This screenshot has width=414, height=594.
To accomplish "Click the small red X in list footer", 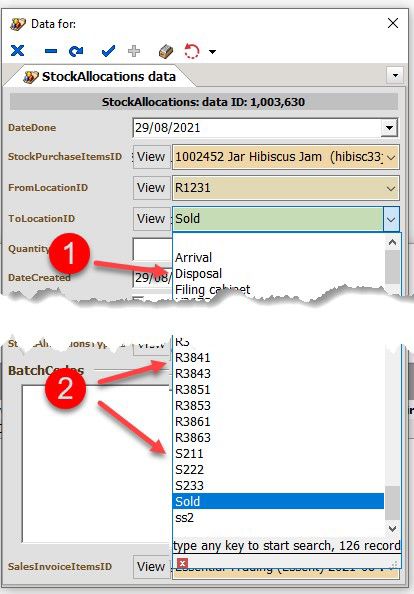I will (x=182, y=563).
